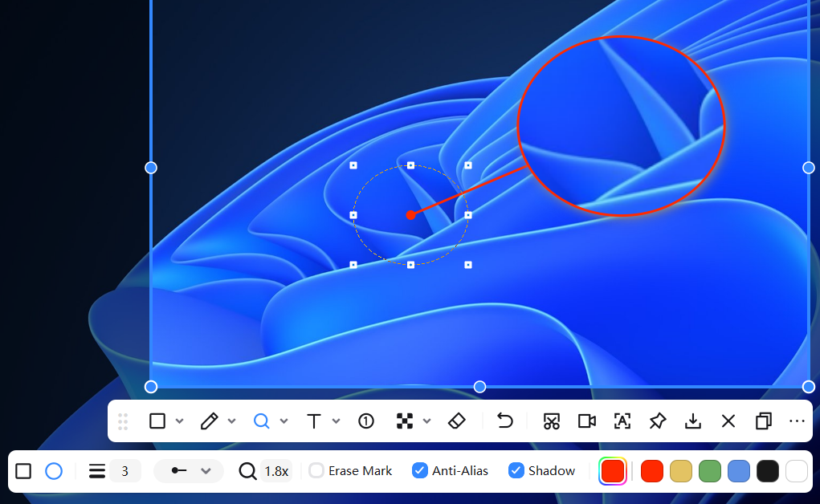Grab the toolbar drag handle
Image resolution: width=820 pixels, height=504 pixels.
[123, 421]
